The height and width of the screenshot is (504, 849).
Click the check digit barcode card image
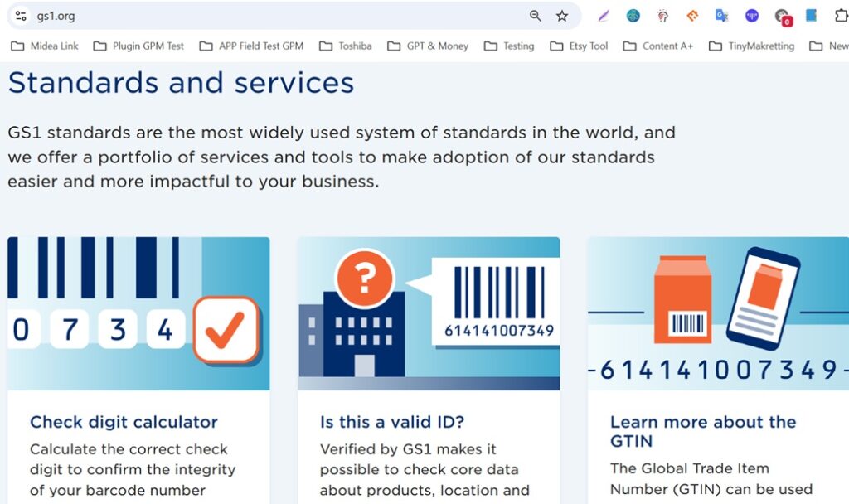138,313
